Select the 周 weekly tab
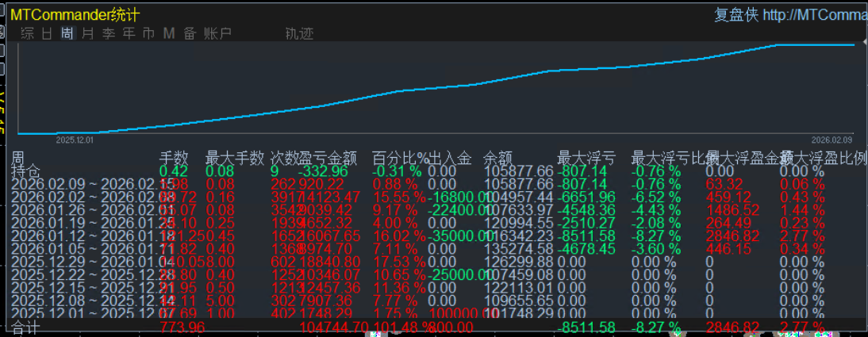Image resolution: width=868 pixels, height=337 pixels. [x=67, y=34]
